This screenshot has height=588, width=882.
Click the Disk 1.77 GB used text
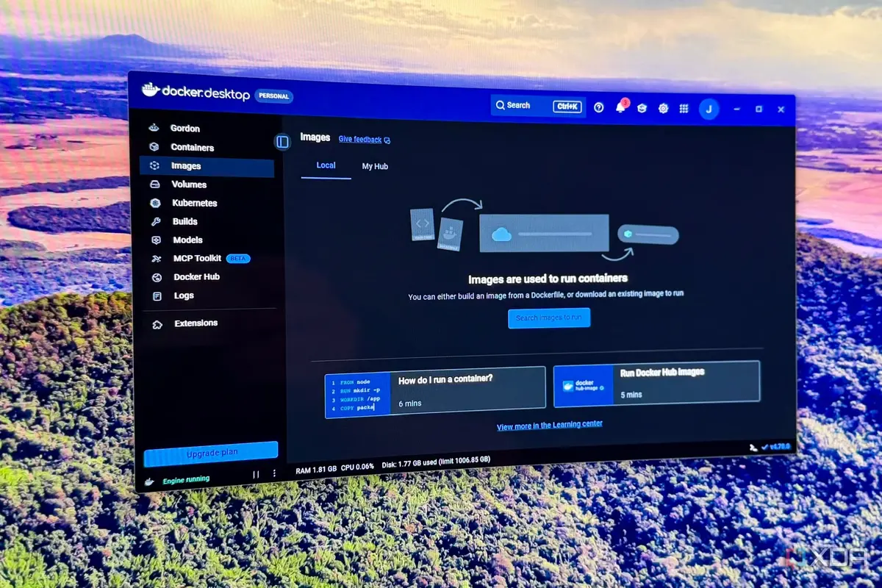(436, 462)
